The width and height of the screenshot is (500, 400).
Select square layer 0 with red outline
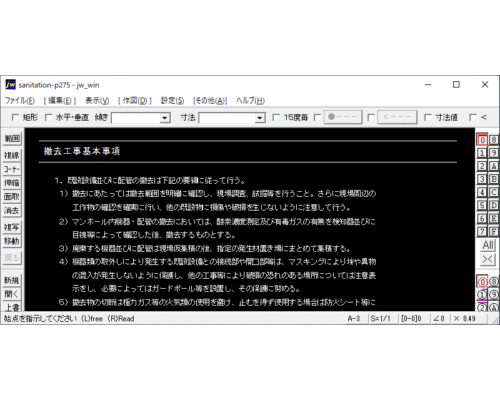coord(482,140)
